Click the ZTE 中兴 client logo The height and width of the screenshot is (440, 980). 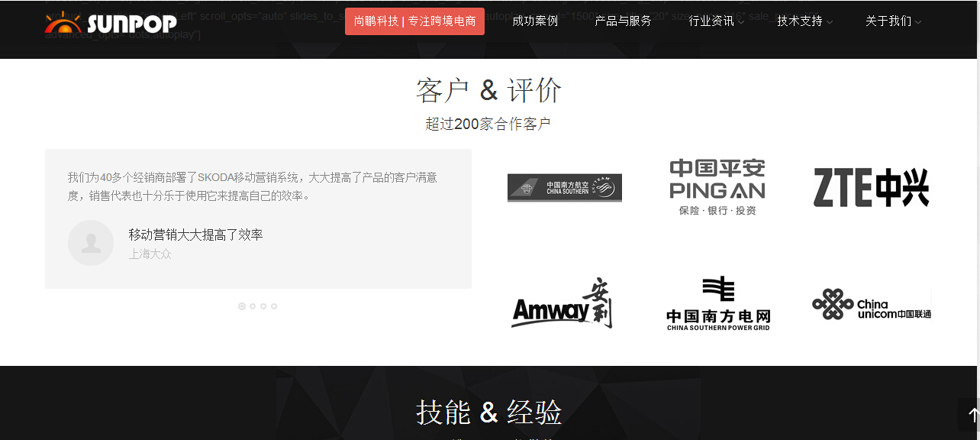pyautogui.click(x=871, y=188)
